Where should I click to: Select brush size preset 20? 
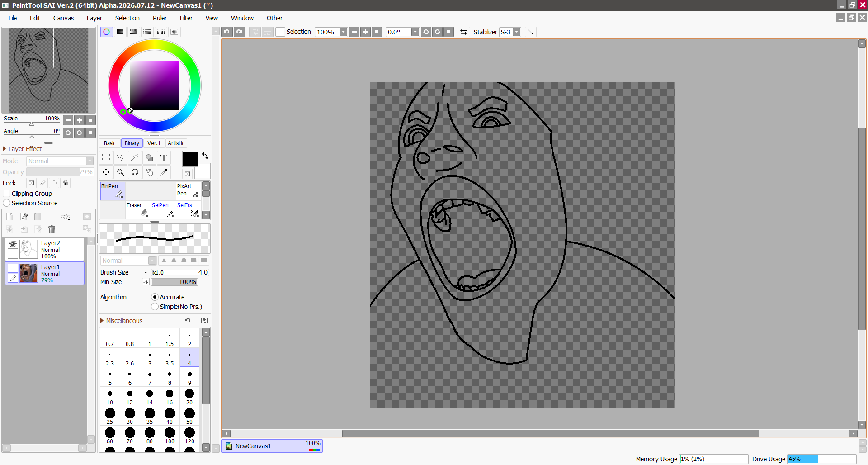coord(189,397)
